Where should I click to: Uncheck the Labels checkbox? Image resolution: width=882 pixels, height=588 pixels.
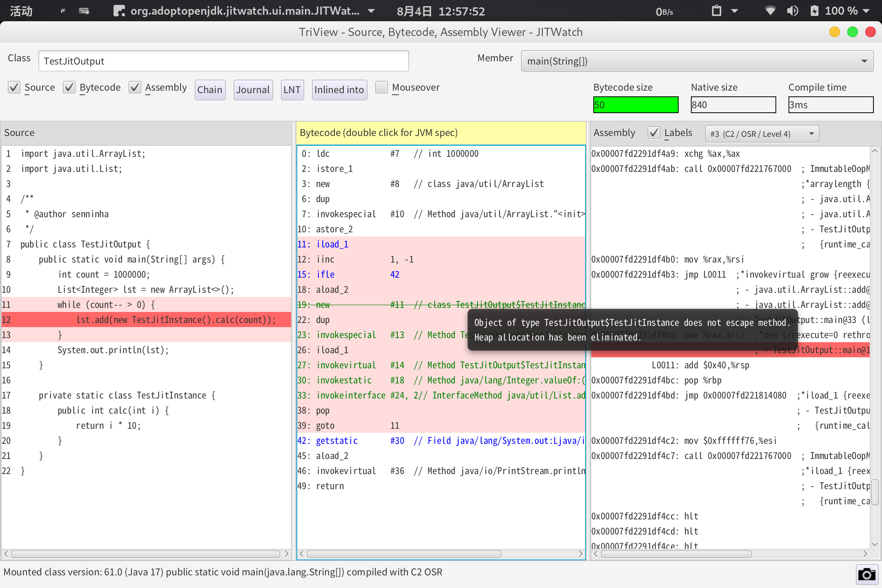point(654,132)
